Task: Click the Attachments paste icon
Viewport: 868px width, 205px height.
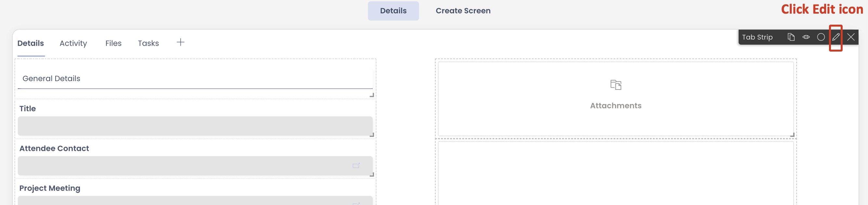Action: click(616, 85)
